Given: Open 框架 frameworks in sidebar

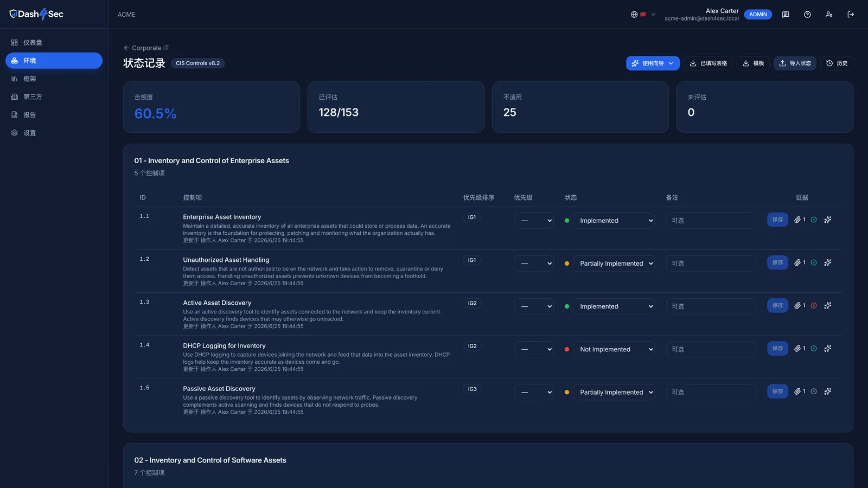Looking at the screenshot, I should [54, 79].
